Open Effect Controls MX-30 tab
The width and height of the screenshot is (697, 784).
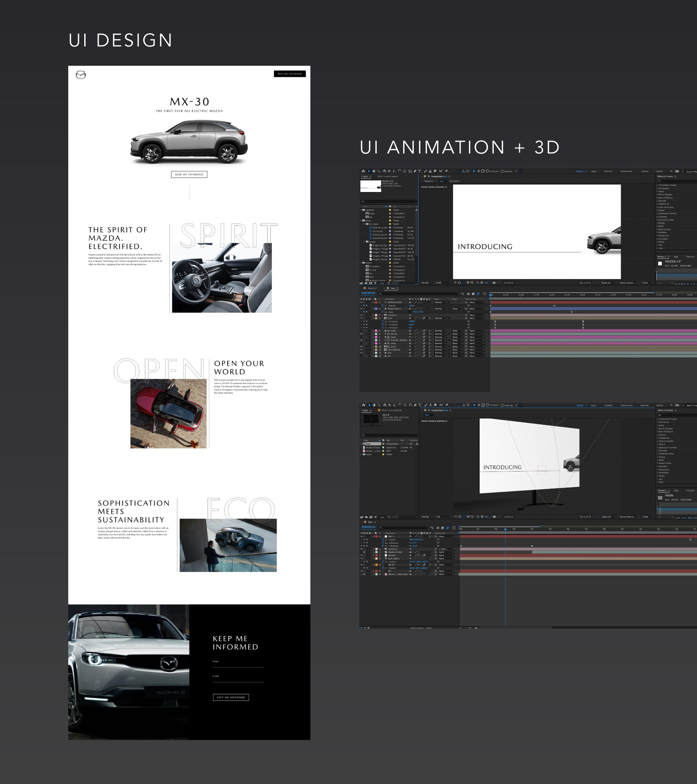point(391,411)
